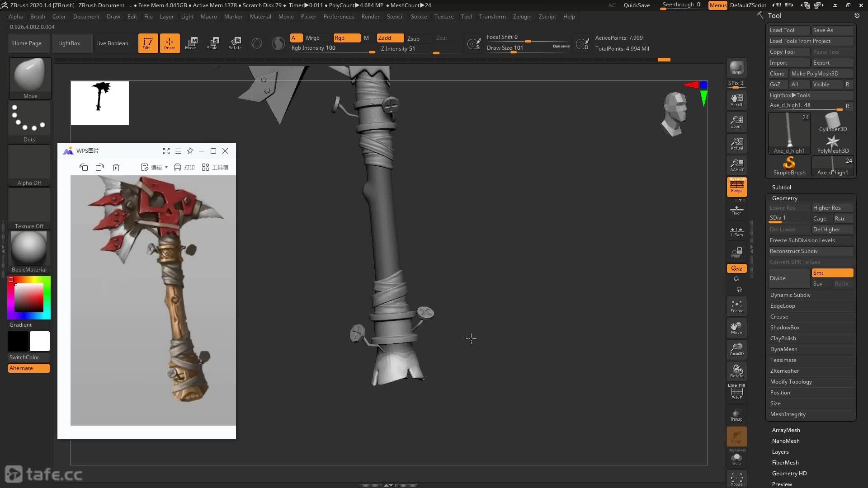Pick a hue in the color picker square
The image size is (868, 488).
click(x=29, y=298)
